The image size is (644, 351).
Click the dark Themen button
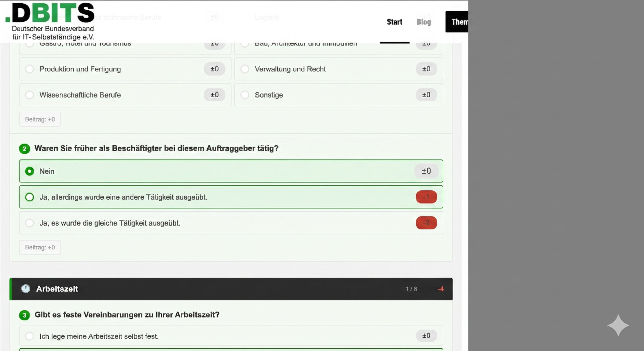pyautogui.click(x=460, y=22)
